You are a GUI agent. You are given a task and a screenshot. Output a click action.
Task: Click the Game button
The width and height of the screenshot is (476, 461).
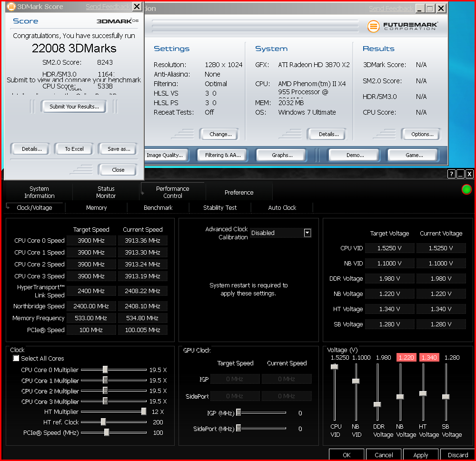[x=414, y=155]
